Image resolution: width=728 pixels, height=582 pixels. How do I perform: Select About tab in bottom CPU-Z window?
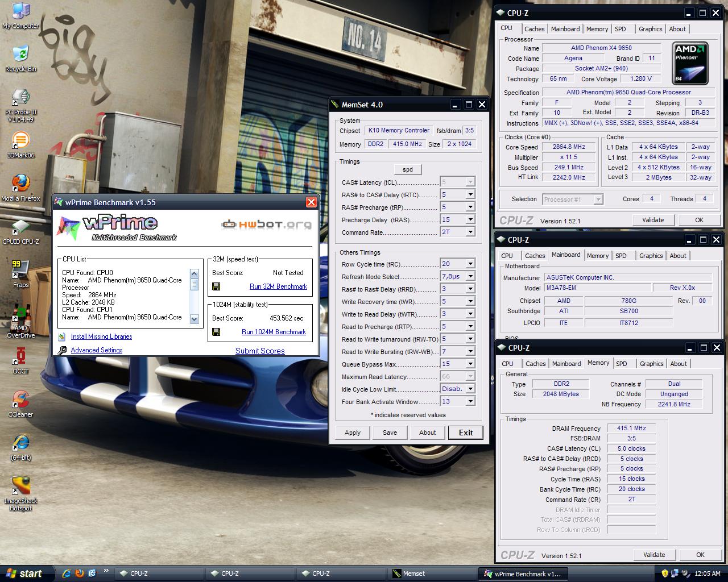tap(678, 364)
